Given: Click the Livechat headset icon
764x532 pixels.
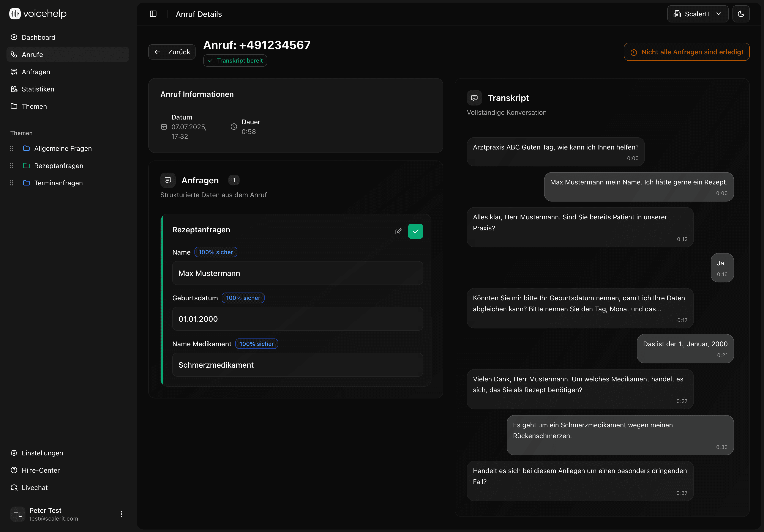Looking at the screenshot, I should point(14,487).
